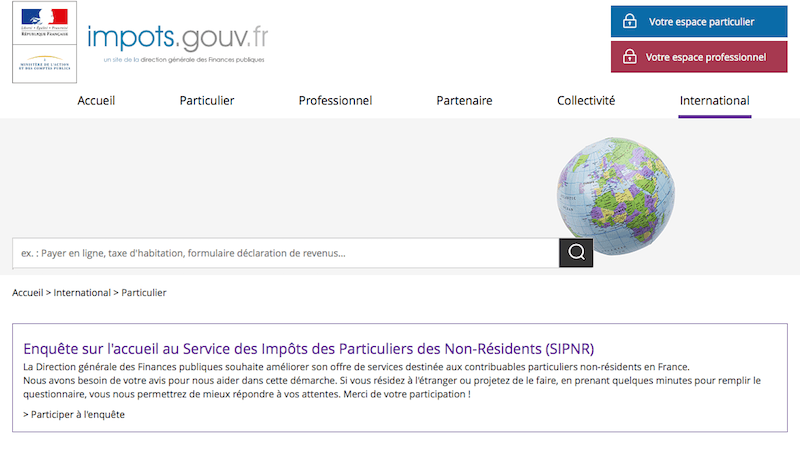The image size is (800, 452).
Task: Click the impots.gouv.fr site logo
Action: click(177, 40)
